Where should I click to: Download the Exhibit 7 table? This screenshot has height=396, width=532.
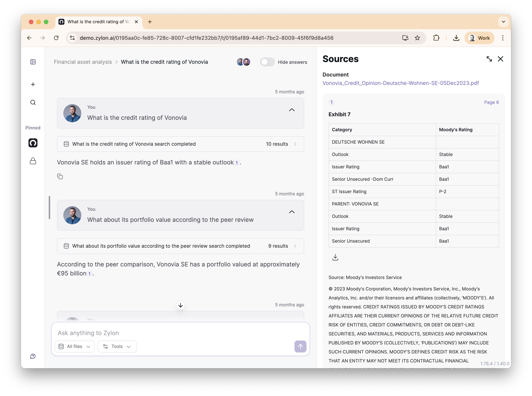tap(335, 257)
